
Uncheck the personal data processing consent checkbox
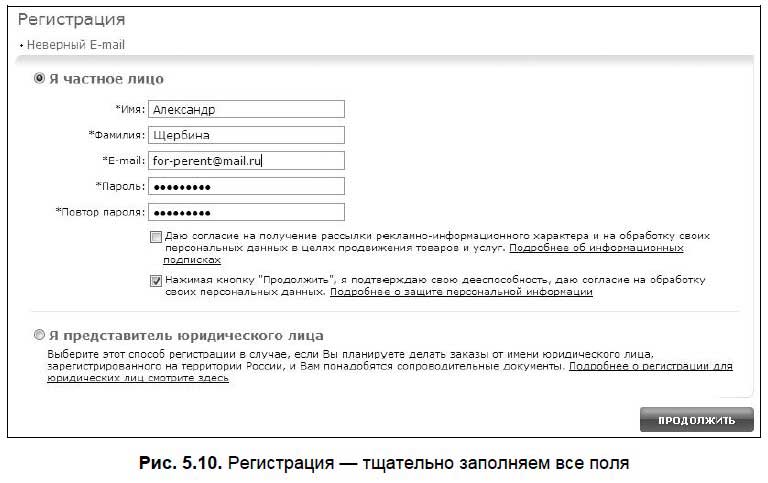coord(156,281)
